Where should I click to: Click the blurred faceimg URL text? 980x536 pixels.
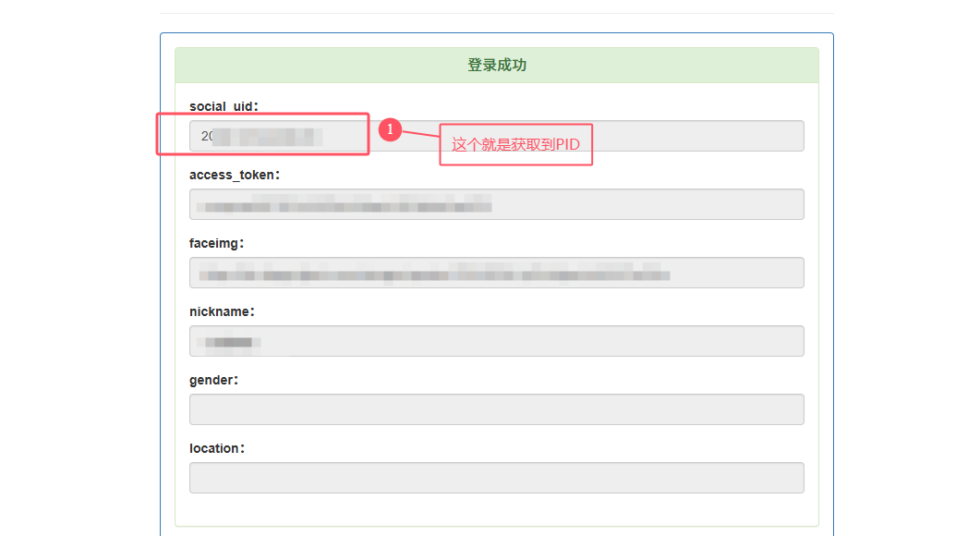434,273
